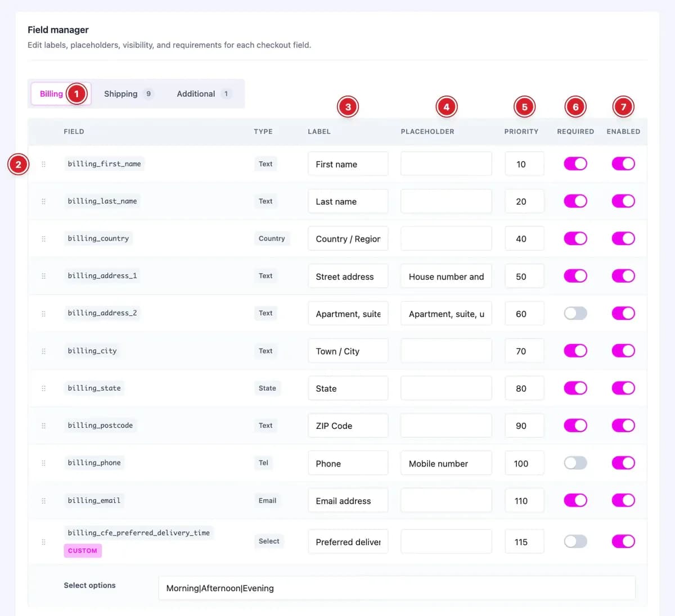Grab the drag handle for billing_address_1 row
The width and height of the screenshot is (675, 616).
(43, 276)
